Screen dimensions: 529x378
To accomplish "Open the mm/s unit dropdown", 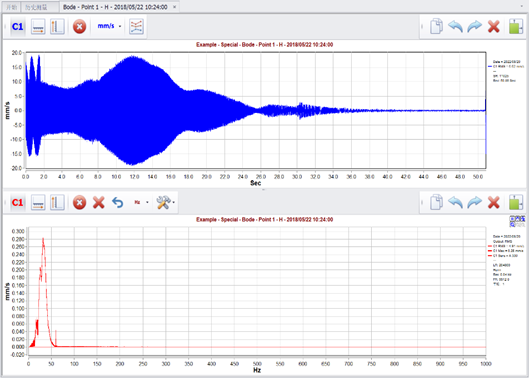I will click(x=109, y=26).
